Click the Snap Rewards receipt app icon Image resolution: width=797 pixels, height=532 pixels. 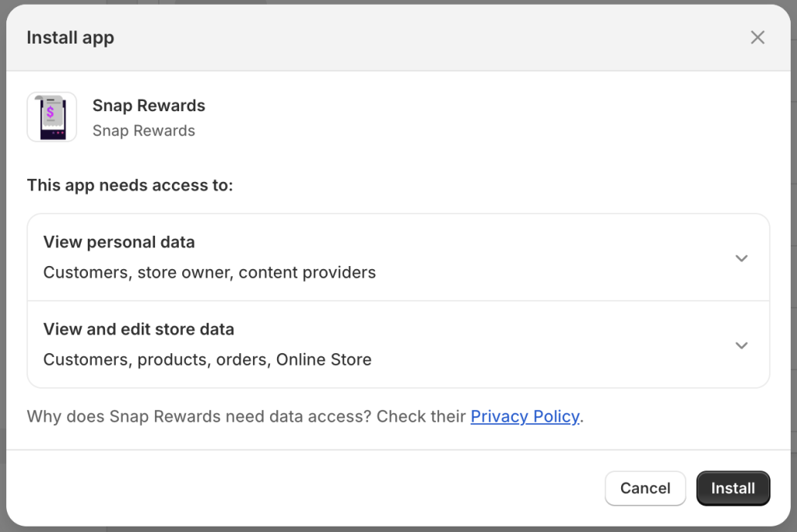(52, 117)
